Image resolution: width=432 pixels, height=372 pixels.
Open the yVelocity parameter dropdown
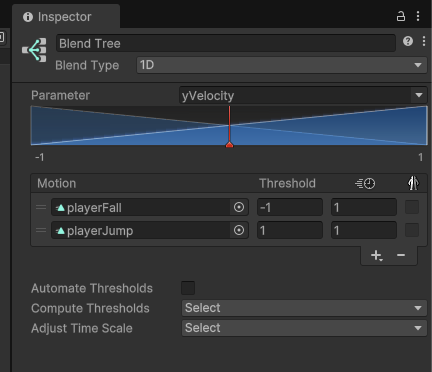303,95
